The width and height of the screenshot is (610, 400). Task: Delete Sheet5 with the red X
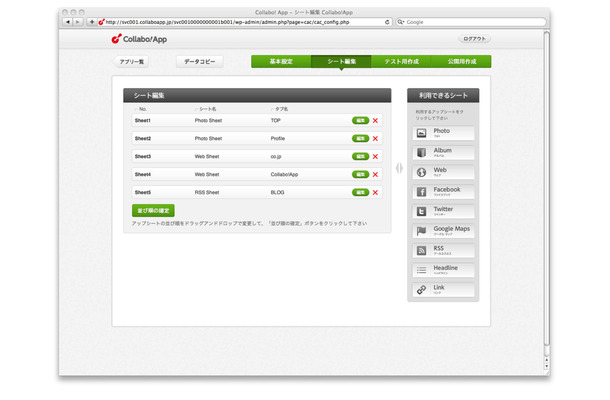coord(375,193)
